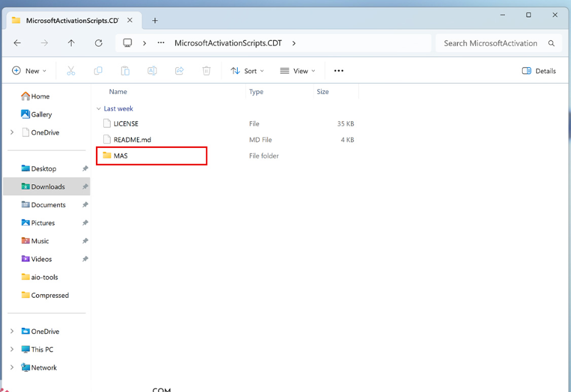Image resolution: width=571 pixels, height=392 pixels.
Task: Toggle the Details pane
Action: tap(539, 71)
